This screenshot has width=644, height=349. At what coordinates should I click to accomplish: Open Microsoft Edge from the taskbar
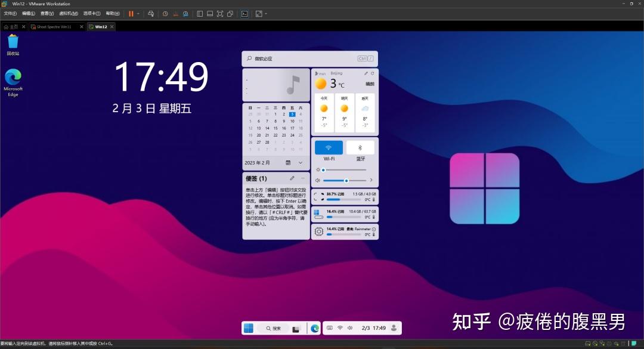315,328
